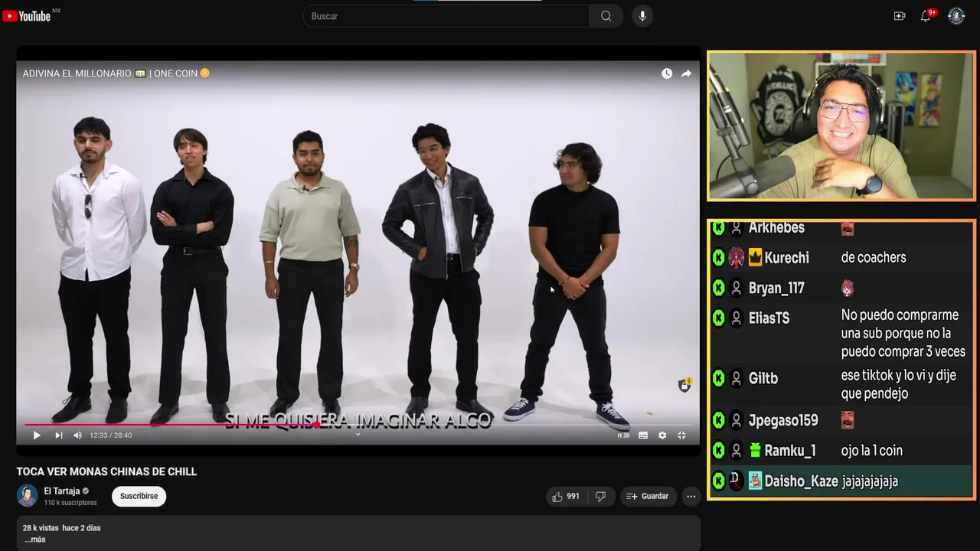
Task: Save video with Guardar button
Action: click(648, 496)
